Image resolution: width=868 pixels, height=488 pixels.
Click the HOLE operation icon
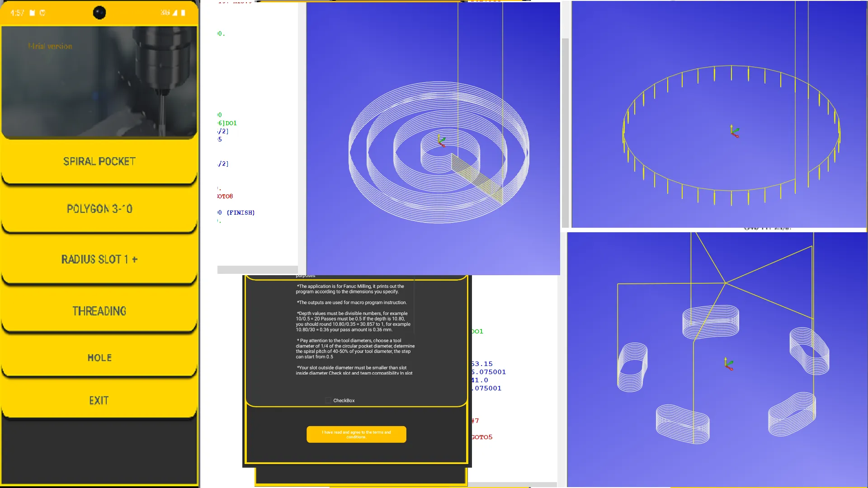click(x=99, y=357)
